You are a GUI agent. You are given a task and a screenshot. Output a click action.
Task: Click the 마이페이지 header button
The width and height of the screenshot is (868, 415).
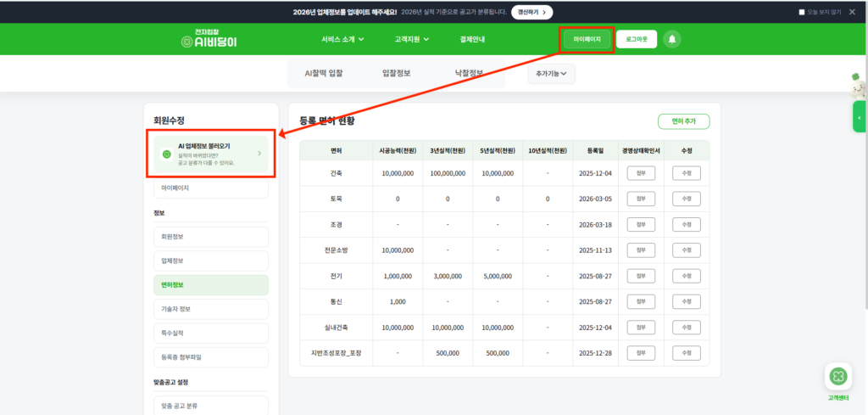587,39
